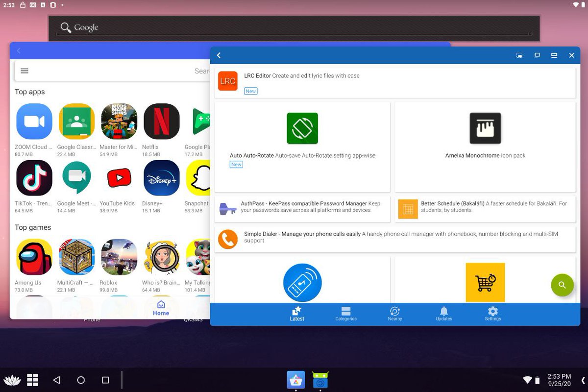Open hamburger menu in Aurora Store
Image resolution: width=588 pixels, height=392 pixels.
point(24,71)
